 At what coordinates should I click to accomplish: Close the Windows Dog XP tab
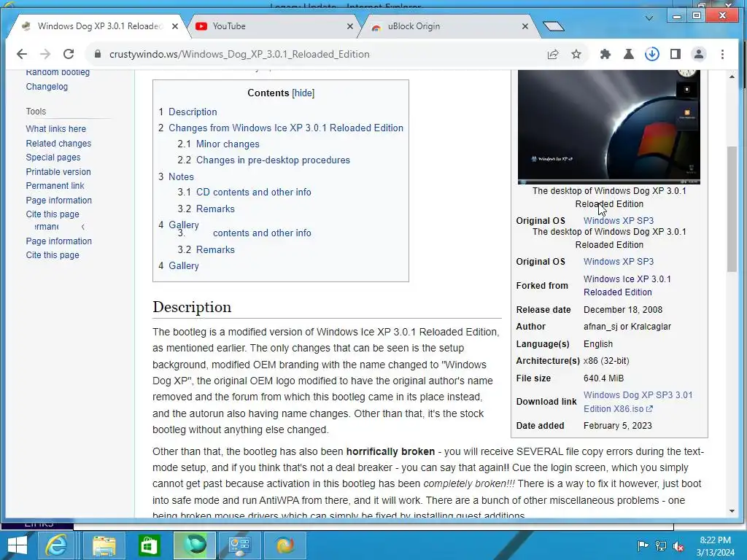coord(175,27)
